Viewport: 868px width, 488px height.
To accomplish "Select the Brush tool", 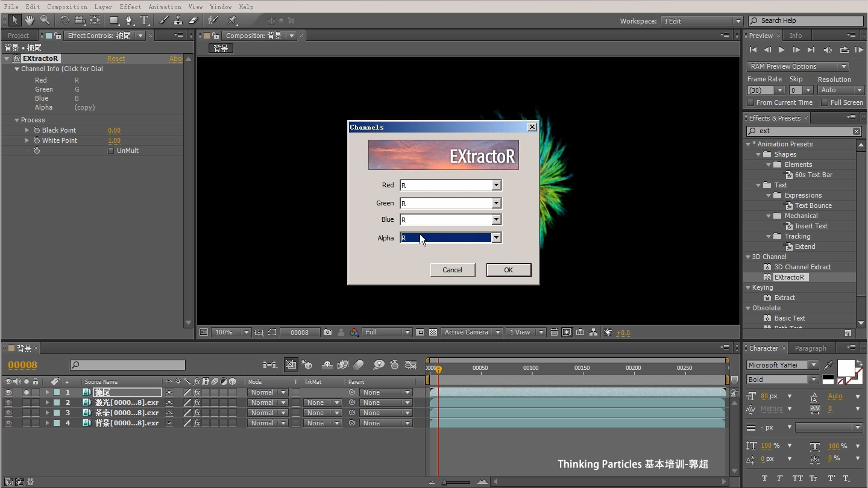I will tap(164, 20).
